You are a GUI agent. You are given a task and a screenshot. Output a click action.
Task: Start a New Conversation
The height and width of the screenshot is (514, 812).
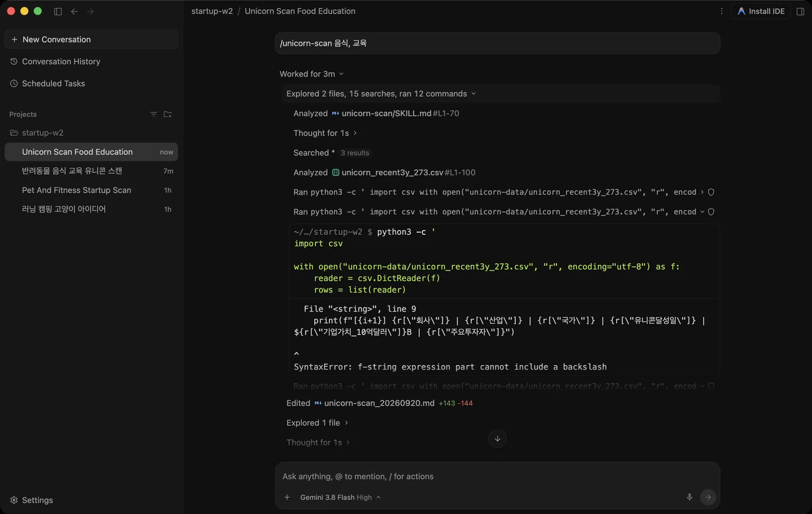click(91, 39)
